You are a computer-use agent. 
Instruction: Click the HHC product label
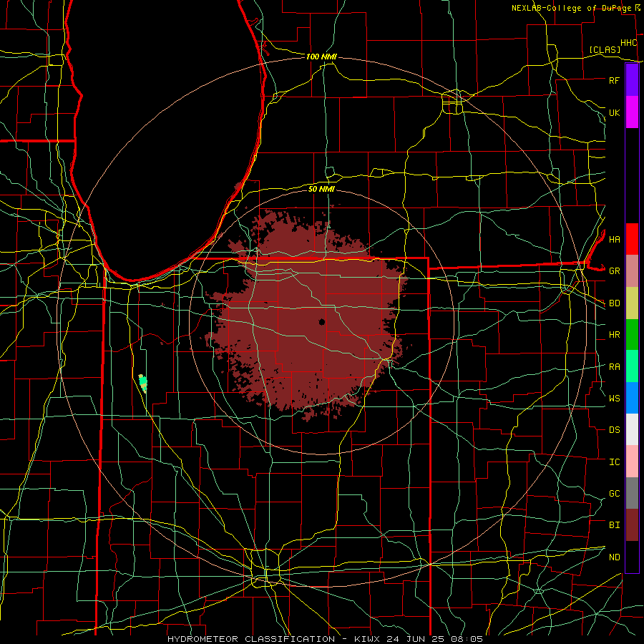(x=628, y=43)
